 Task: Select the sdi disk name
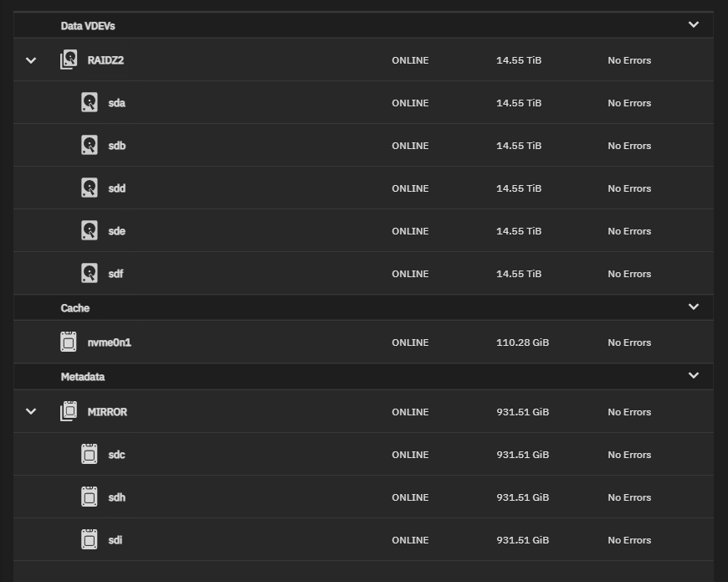[115, 540]
